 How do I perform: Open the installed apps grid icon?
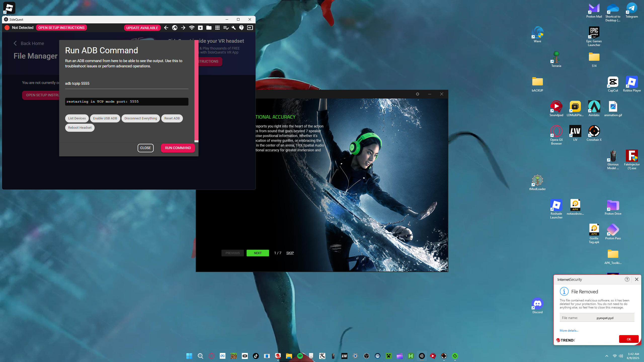coord(217,28)
